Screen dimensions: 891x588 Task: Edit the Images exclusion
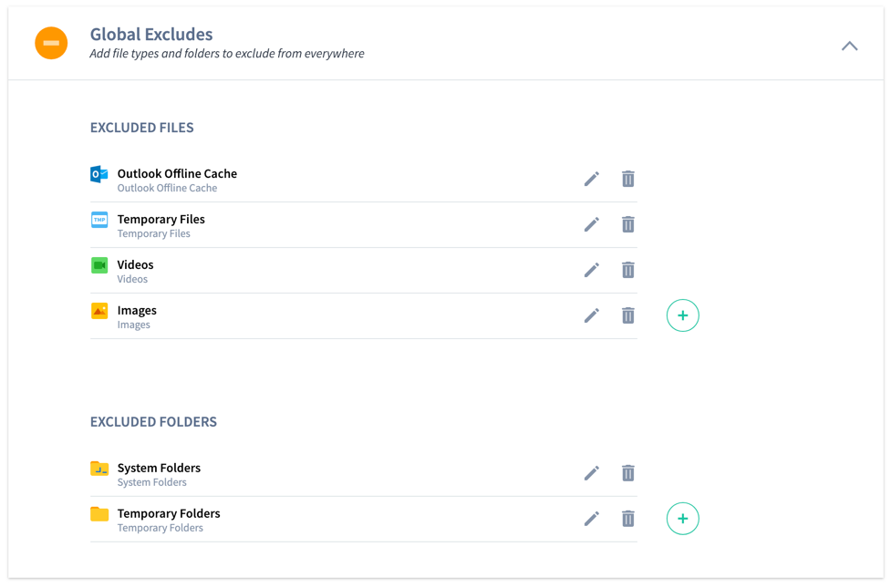(591, 315)
